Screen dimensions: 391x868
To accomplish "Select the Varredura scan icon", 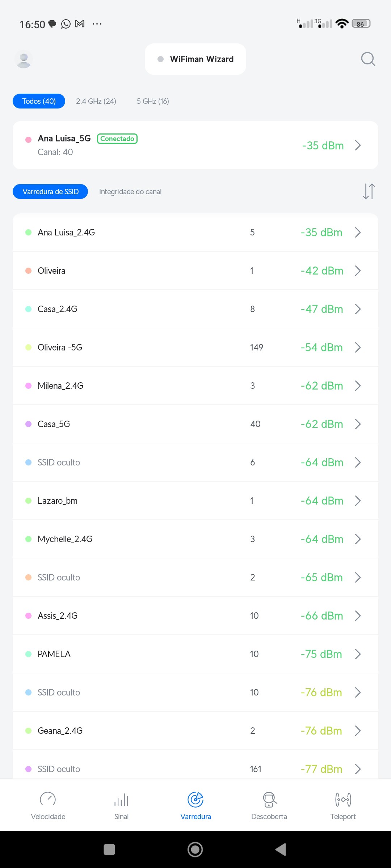I will coord(195,800).
